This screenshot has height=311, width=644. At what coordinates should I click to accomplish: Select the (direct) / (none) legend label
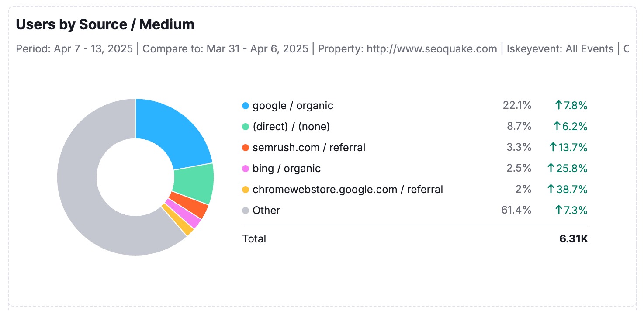(291, 127)
